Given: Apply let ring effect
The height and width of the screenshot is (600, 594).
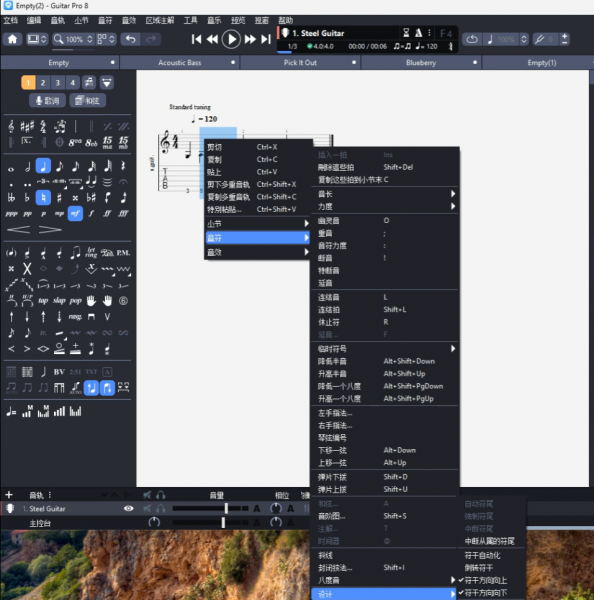Looking at the screenshot, I should click(x=91, y=253).
